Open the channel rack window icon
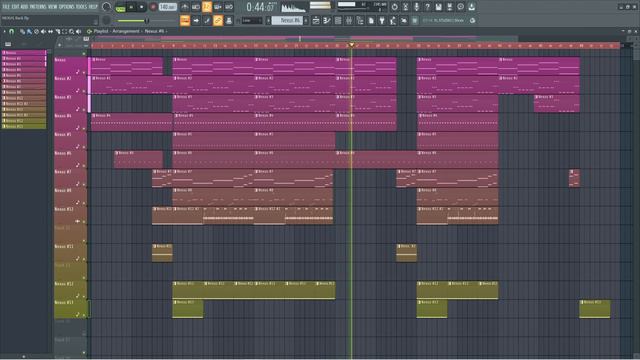Image resolution: width=640 pixels, height=360 pixels. tap(338, 20)
